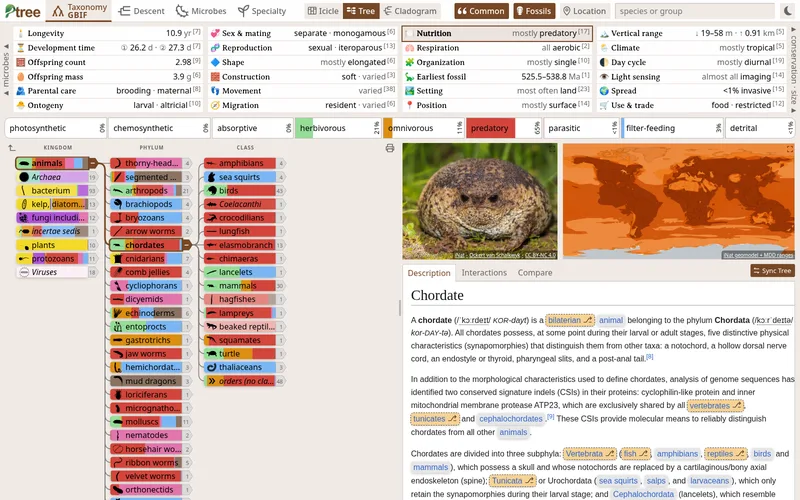Click the Development time hourglass icon
This screenshot has height=500, width=800.
20,47
